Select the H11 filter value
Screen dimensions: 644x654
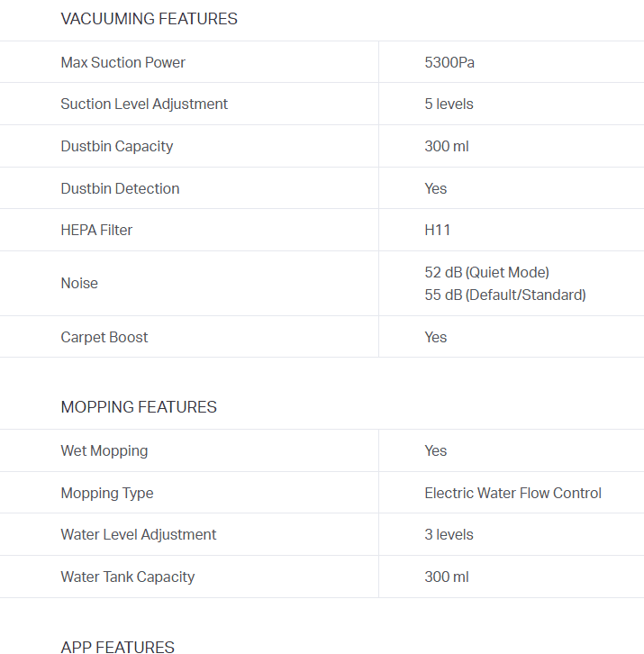coord(437,230)
